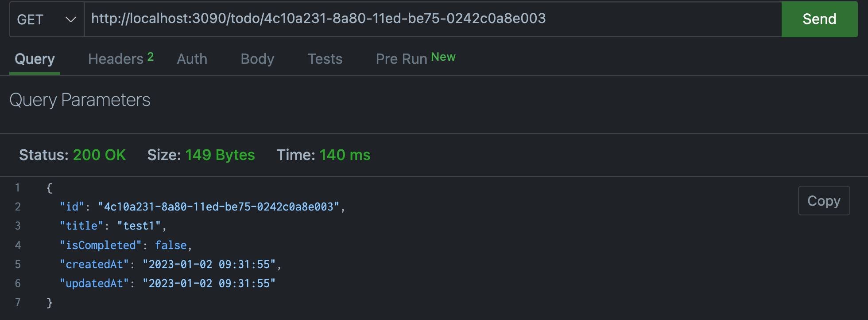Select the Tests tab
This screenshot has height=320, width=868.
pyautogui.click(x=325, y=59)
